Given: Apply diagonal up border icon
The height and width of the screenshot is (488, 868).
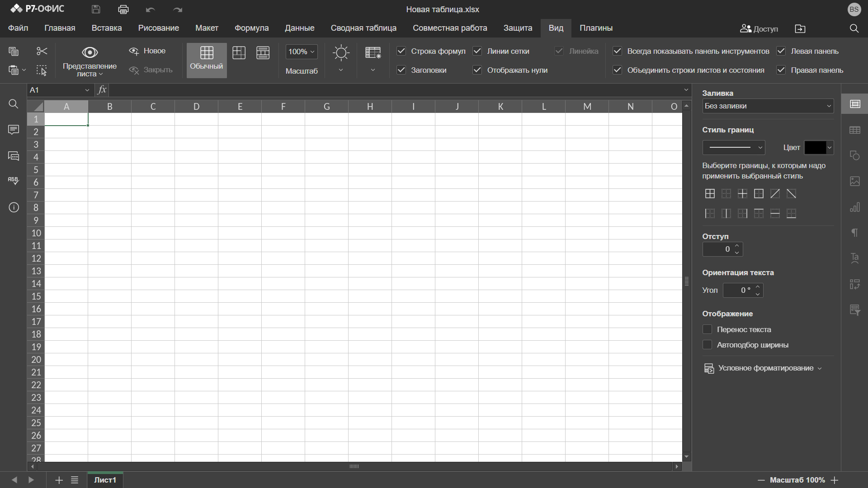Looking at the screenshot, I should (775, 194).
